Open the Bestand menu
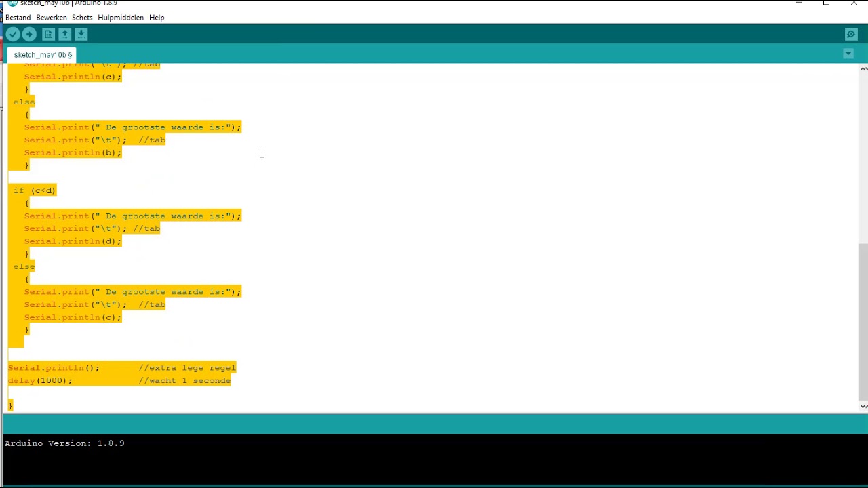Viewport: 868px width, 488px height. click(x=18, y=17)
